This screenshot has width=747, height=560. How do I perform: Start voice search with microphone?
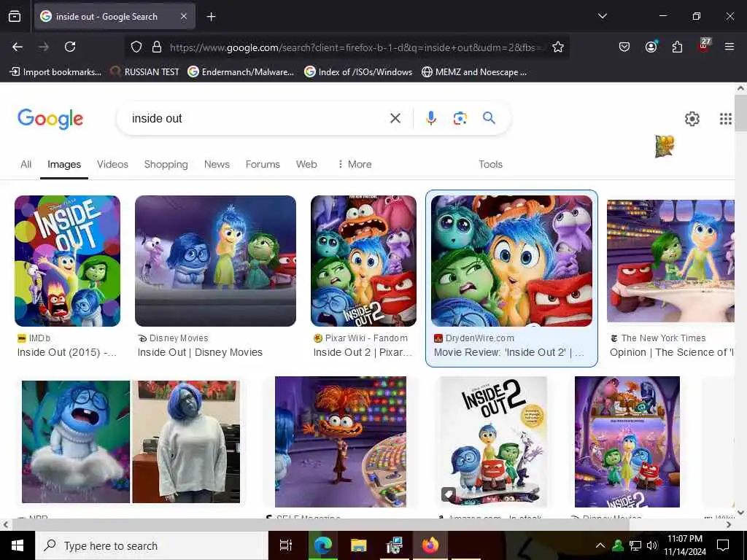[430, 118]
